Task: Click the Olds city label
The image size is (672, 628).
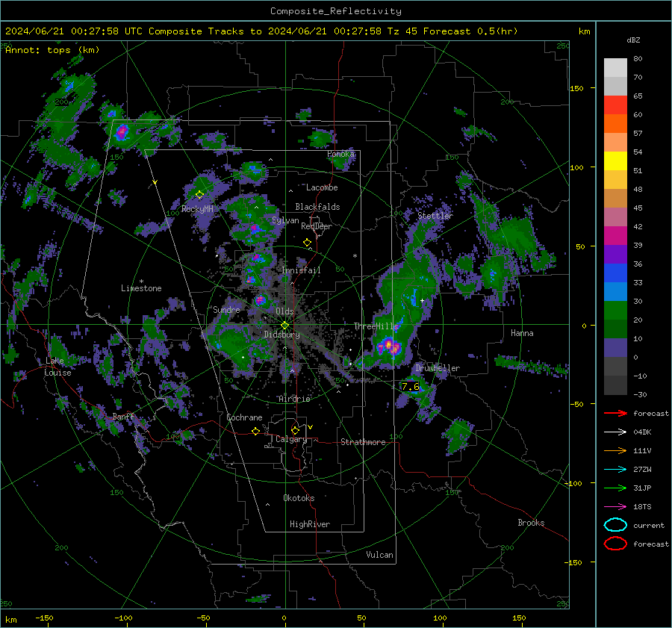Action: pyautogui.click(x=284, y=311)
